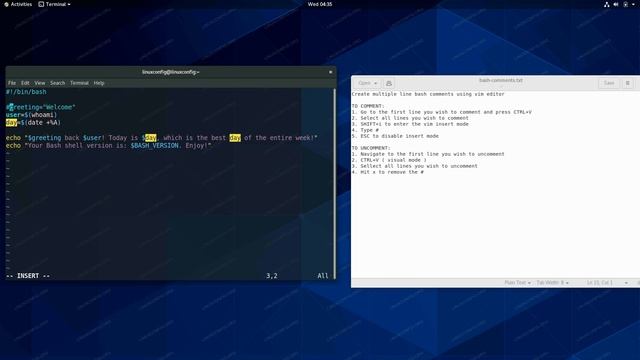Open the Plain Text language dropdown
This screenshot has width=640, height=360.
(517, 282)
